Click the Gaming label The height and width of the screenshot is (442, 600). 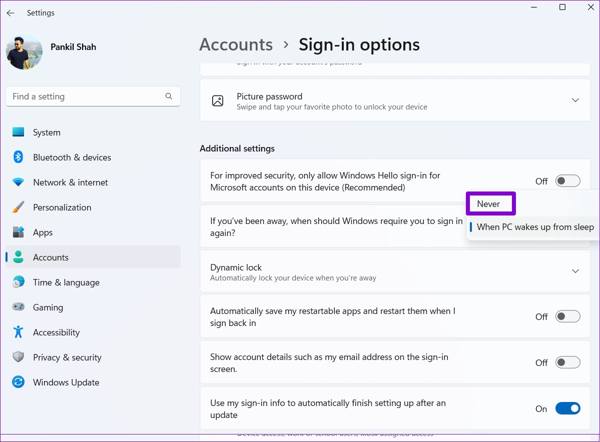(48, 307)
